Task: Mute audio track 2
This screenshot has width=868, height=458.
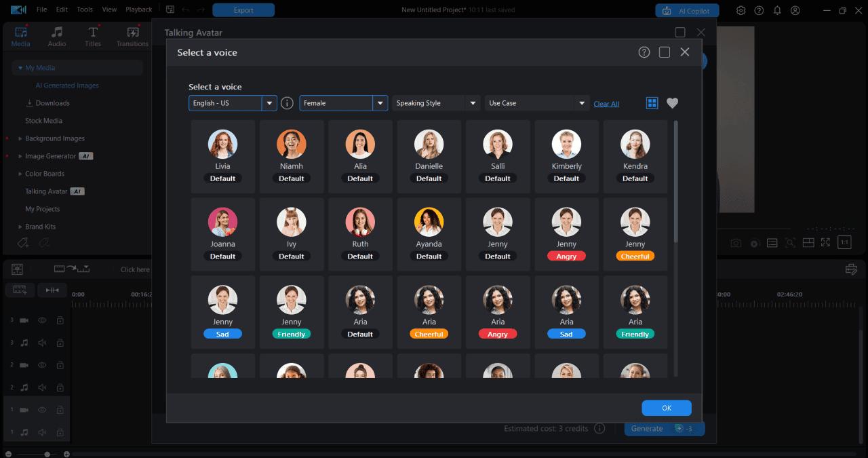Action: click(42, 387)
